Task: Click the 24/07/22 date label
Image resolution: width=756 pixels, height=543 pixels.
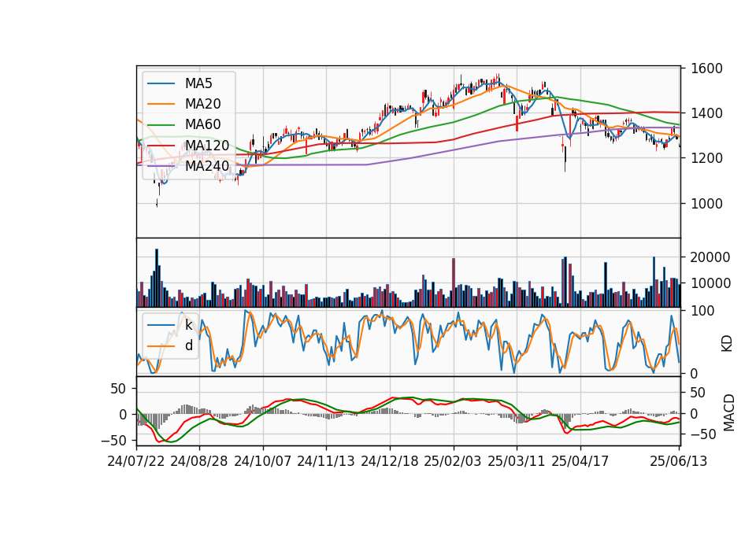Action: 136,461
